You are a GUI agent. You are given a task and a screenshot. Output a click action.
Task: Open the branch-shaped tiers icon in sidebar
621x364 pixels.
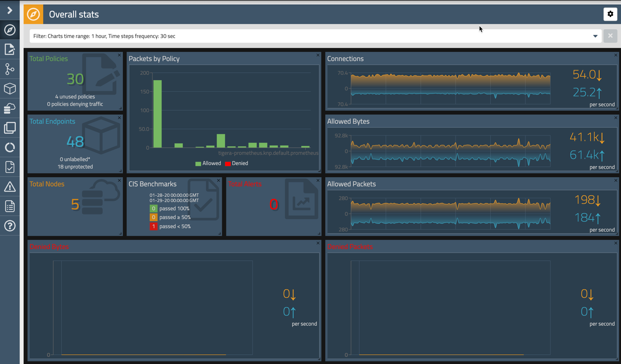(10, 69)
